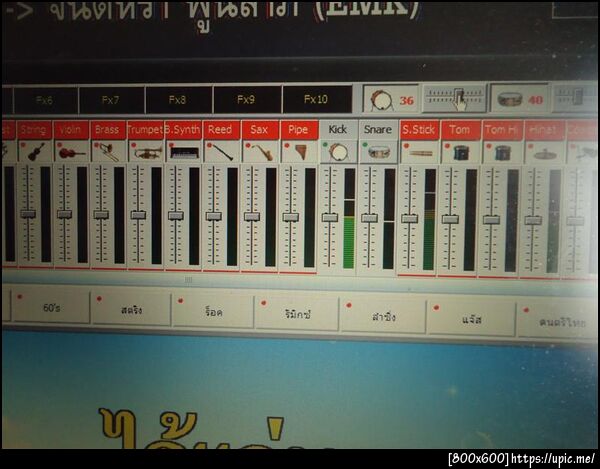Click the Tom Hi drum icon

tap(502, 153)
